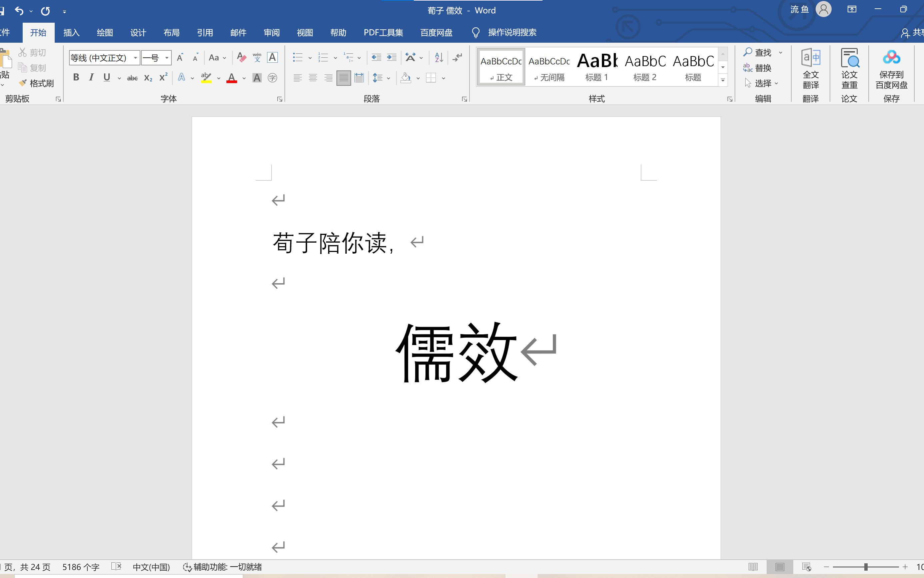Decrease paragraph indent
The width and height of the screenshot is (924, 578).
(x=376, y=57)
